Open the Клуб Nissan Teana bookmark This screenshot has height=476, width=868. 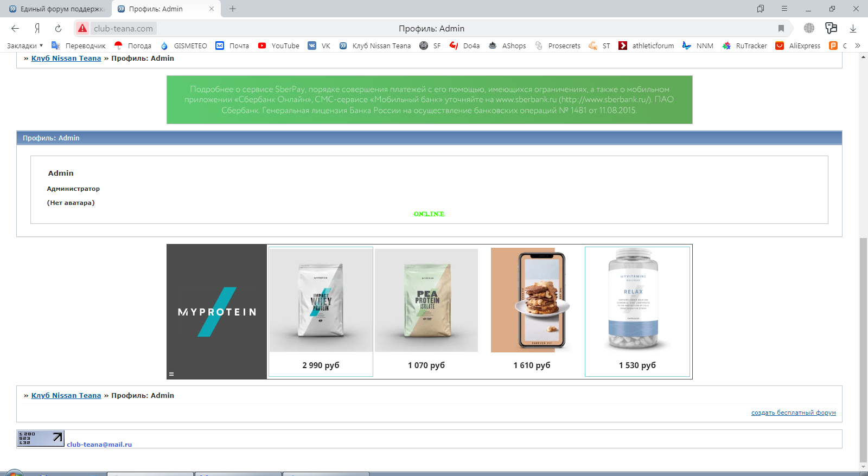click(375, 46)
